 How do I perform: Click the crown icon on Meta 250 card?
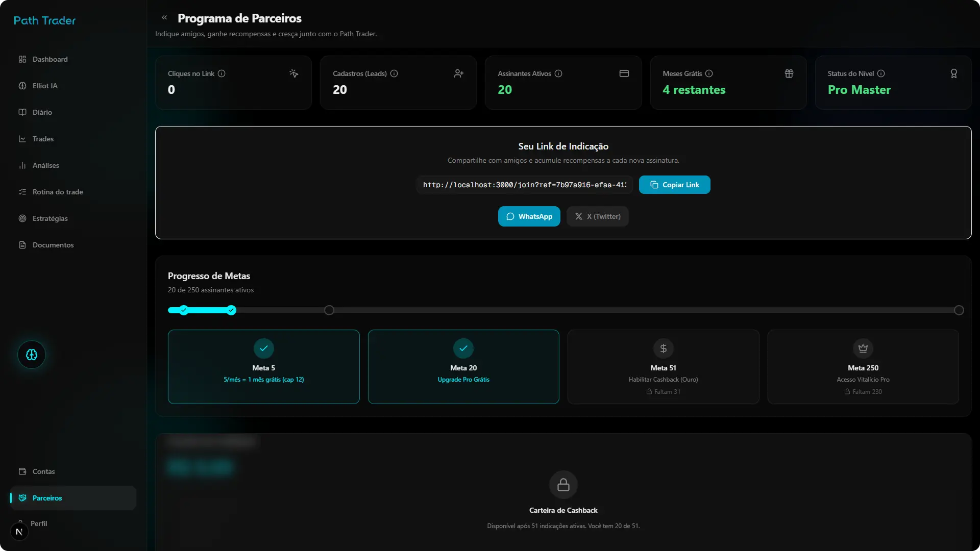(x=863, y=348)
